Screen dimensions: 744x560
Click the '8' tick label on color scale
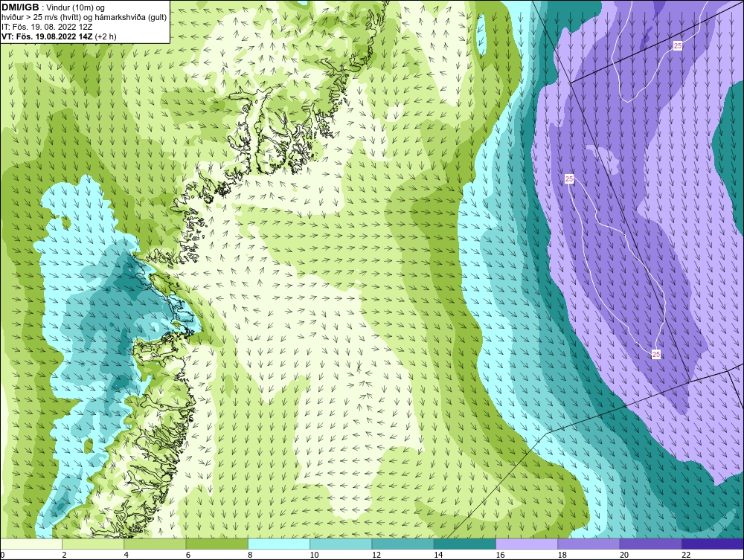[250, 556]
